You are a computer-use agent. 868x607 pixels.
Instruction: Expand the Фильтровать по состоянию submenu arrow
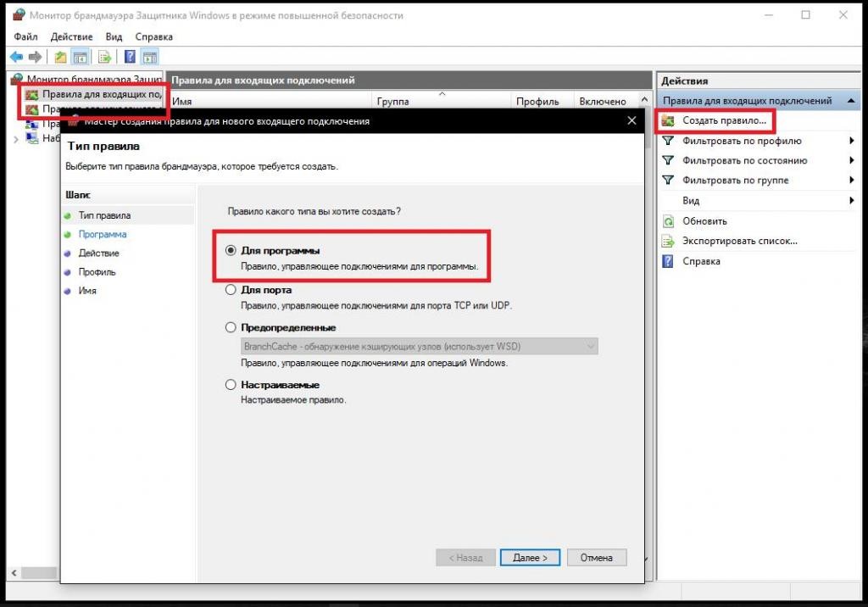(851, 161)
